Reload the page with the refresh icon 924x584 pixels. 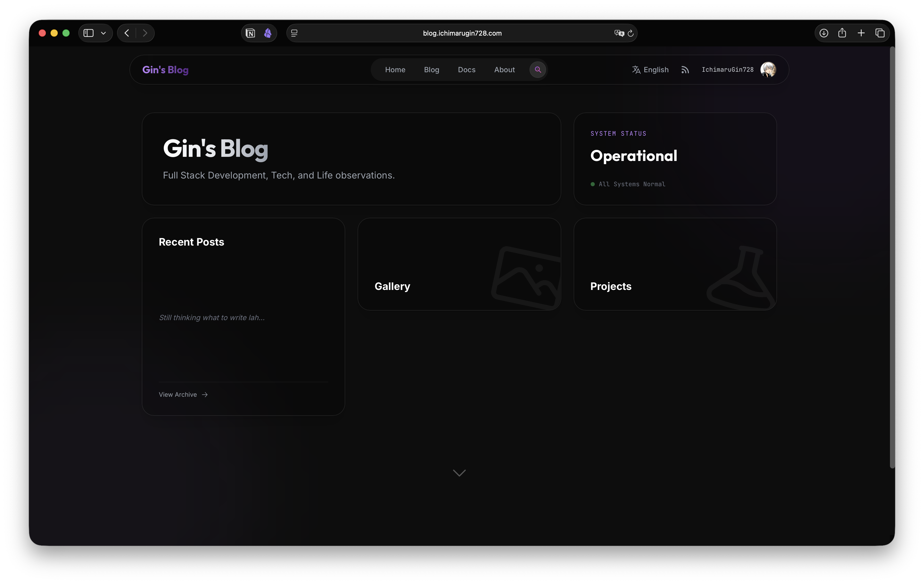[x=630, y=33]
